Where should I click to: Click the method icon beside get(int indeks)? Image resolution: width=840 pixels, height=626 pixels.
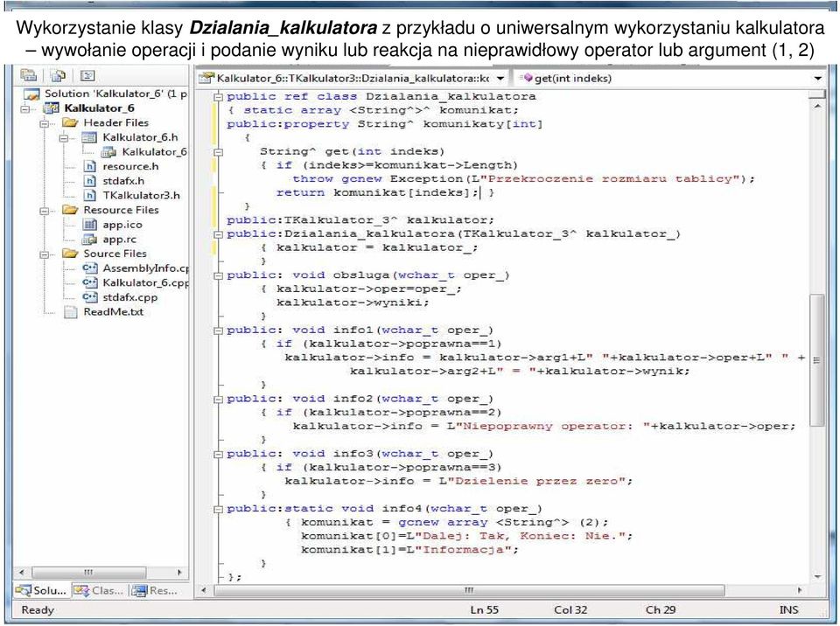(x=527, y=78)
